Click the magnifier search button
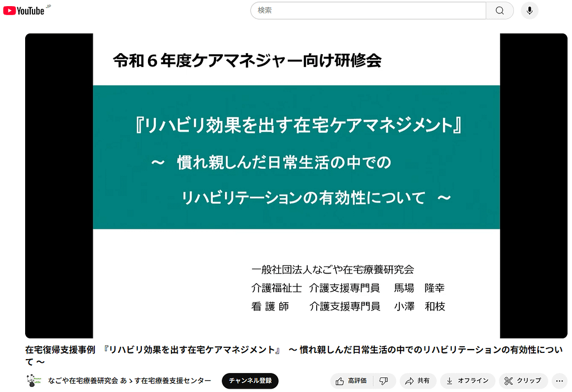The image size is (572, 392). [x=499, y=11]
